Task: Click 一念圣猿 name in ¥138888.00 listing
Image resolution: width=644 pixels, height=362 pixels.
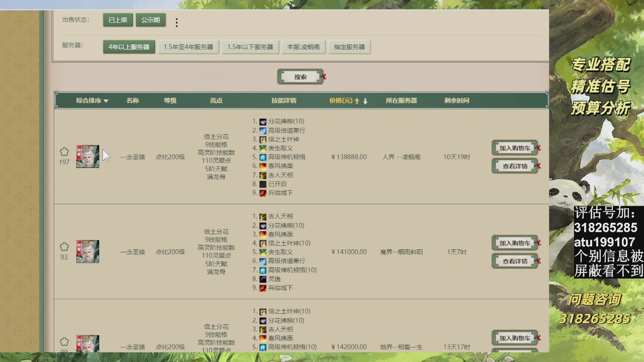Action: [x=132, y=157]
